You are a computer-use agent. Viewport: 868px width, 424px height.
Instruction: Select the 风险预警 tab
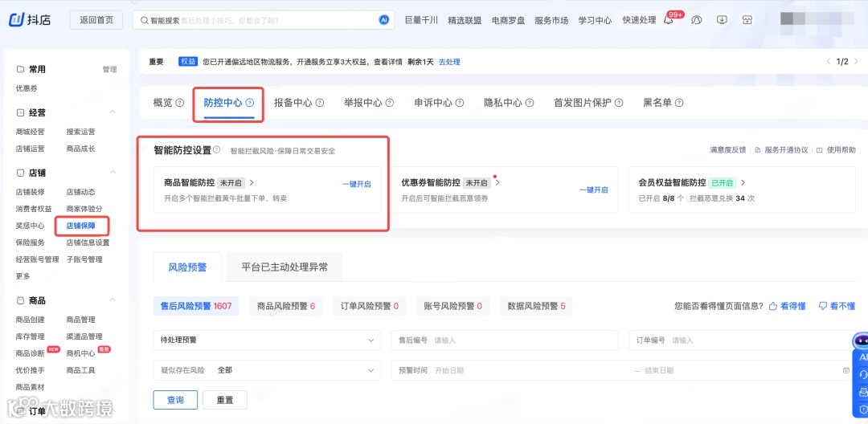click(x=187, y=267)
